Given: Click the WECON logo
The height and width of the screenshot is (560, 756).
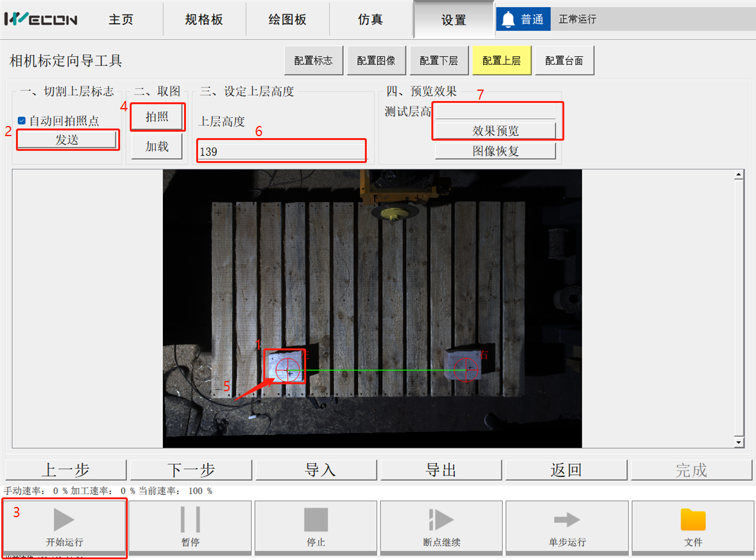Looking at the screenshot, I should [x=41, y=19].
